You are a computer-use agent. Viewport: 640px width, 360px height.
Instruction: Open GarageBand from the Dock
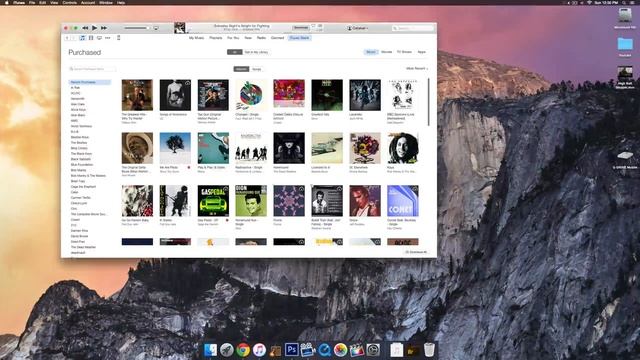pyautogui.click(x=276, y=350)
